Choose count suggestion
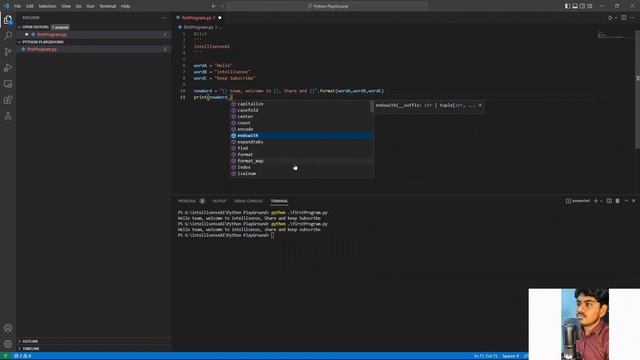Screen dimensions: 640x360 click(301, 123)
